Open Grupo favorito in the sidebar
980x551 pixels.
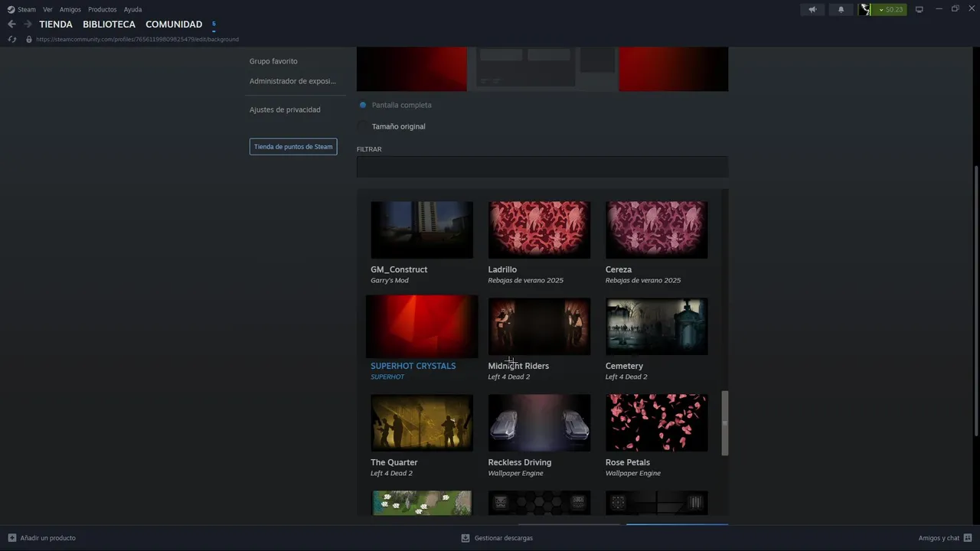pos(273,61)
